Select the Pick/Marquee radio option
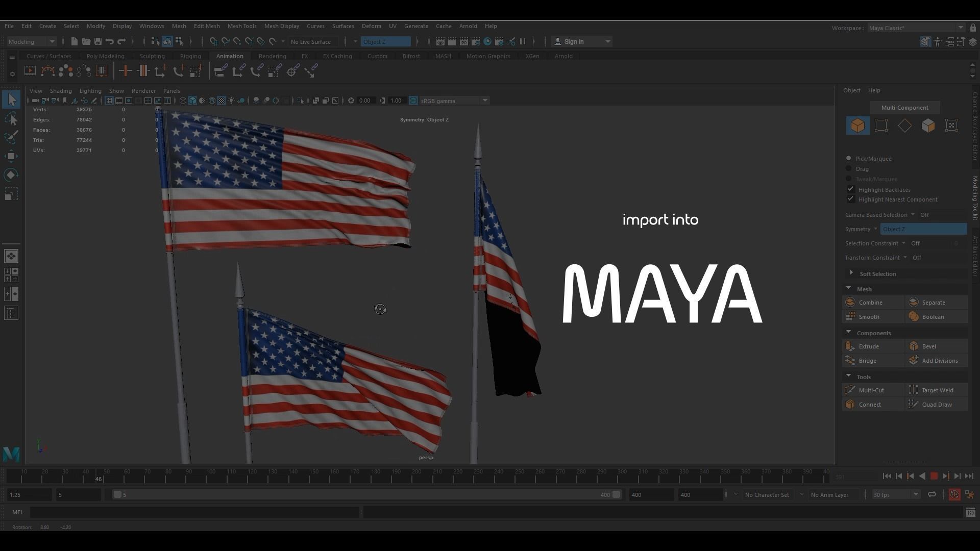The width and height of the screenshot is (980, 551). (849, 159)
